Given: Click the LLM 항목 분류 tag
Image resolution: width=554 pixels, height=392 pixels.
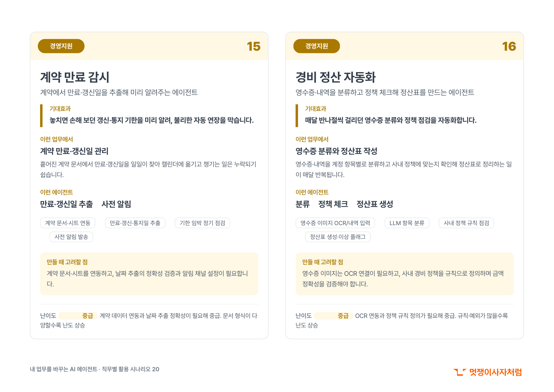Looking at the screenshot, I should [407, 223].
